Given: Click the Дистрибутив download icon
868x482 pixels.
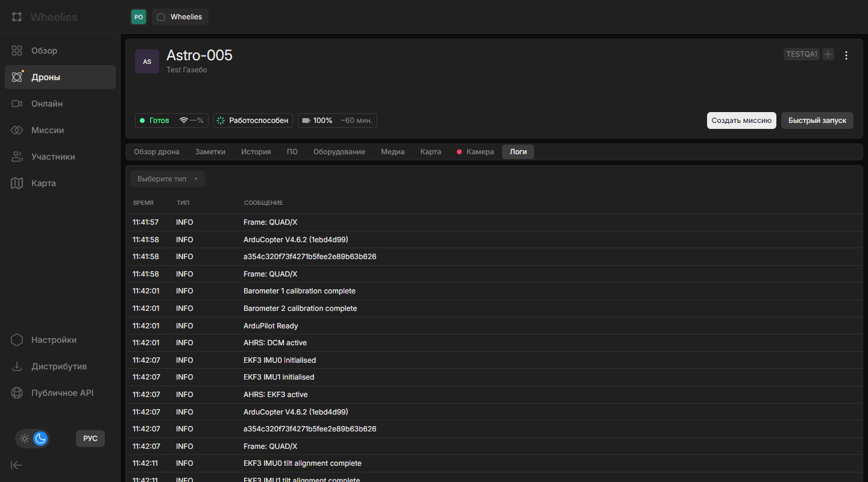Looking at the screenshot, I should tap(17, 366).
